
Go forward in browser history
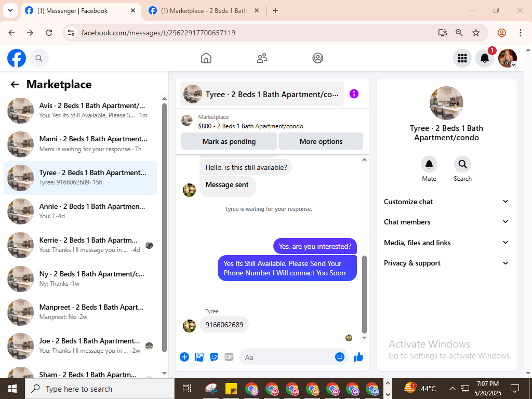tap(30, 33)
